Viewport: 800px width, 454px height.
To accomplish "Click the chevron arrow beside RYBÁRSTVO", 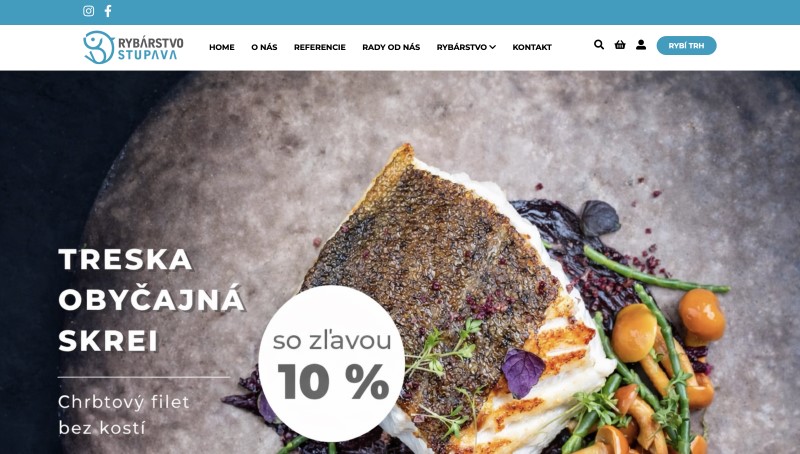I will click(492, 47).
